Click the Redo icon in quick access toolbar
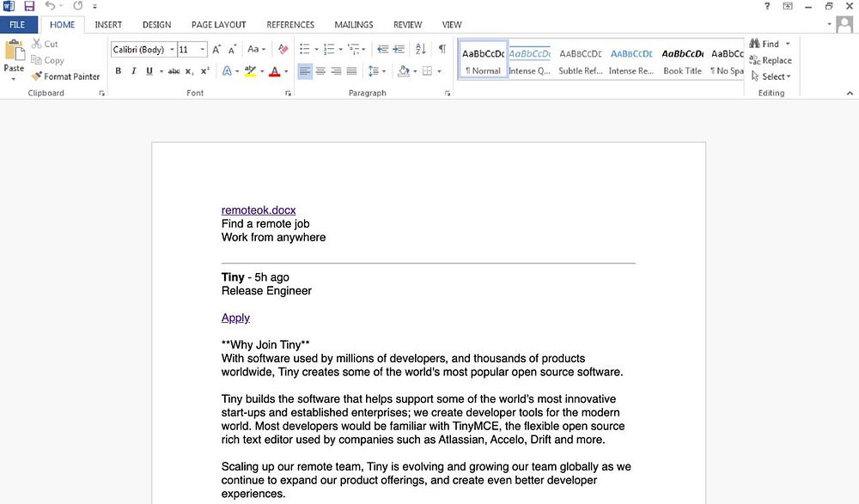 pyautogui.click(x=78, y=6)
